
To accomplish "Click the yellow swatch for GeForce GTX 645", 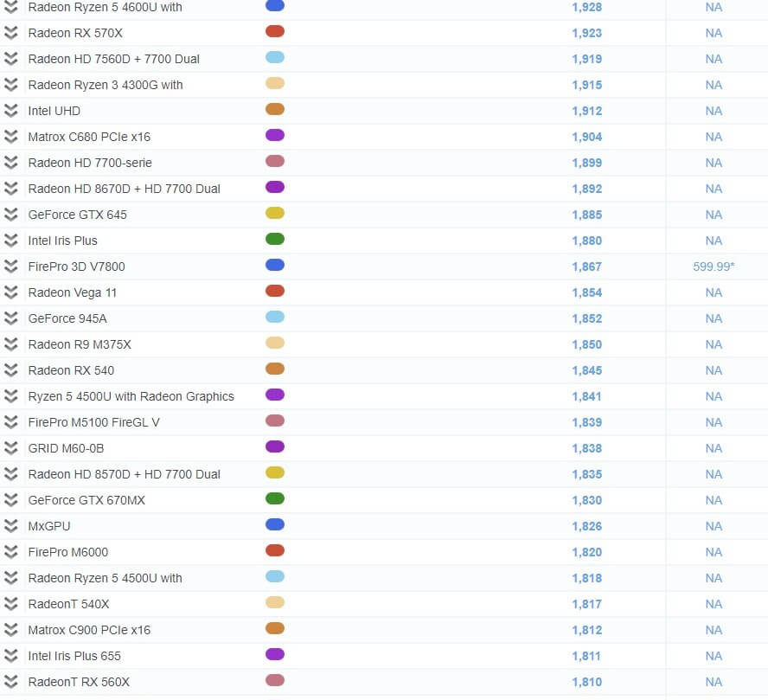I will pos(275,213).
